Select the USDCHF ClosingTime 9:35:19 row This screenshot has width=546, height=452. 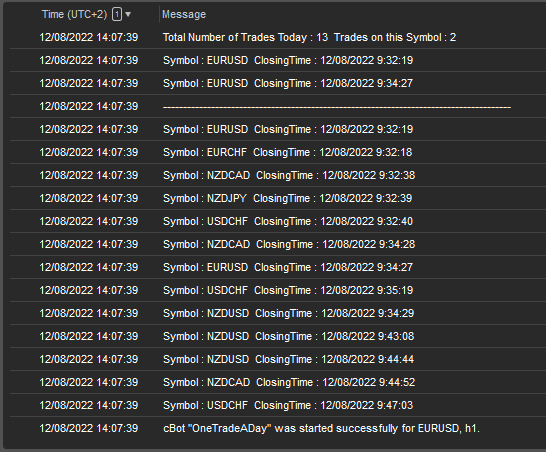pos(278,290)
